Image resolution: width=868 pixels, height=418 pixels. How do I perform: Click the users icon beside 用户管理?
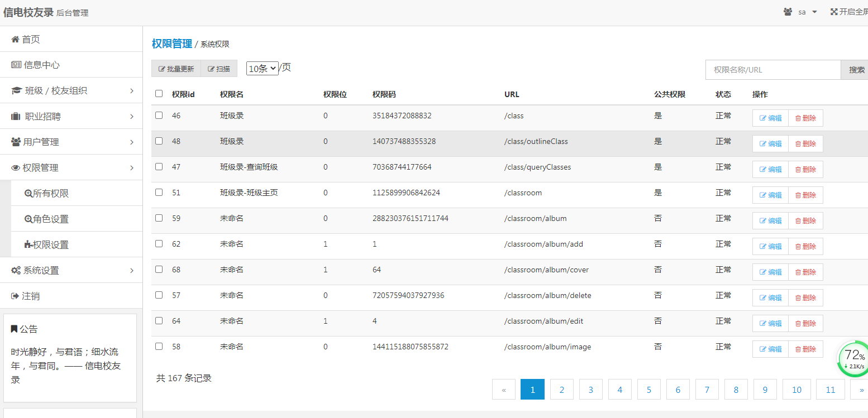coord(16,142)
